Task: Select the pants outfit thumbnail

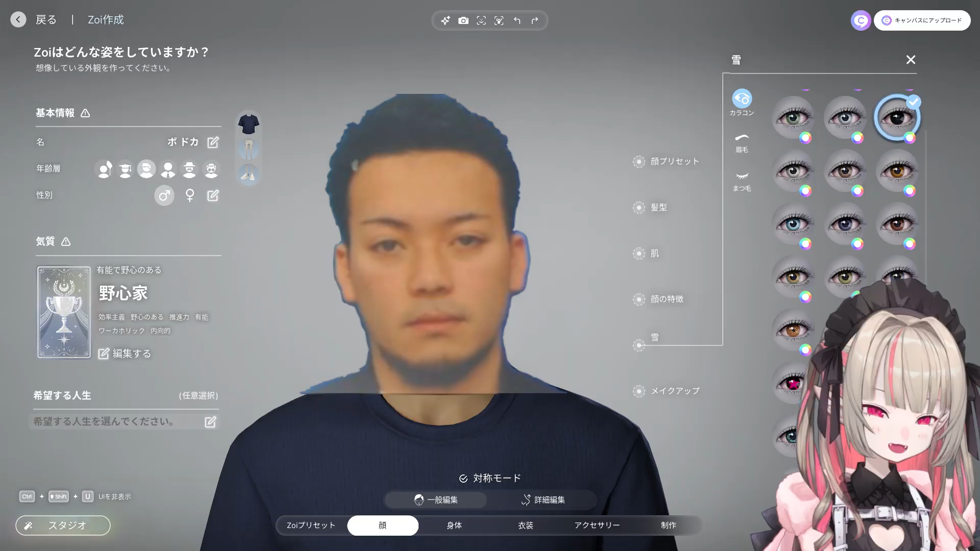Action: 249,148
